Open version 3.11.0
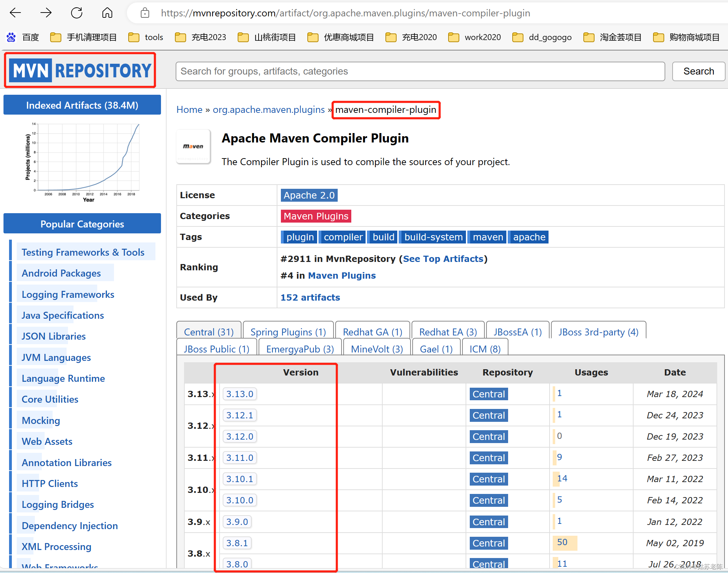 click(x=239, y=458)
